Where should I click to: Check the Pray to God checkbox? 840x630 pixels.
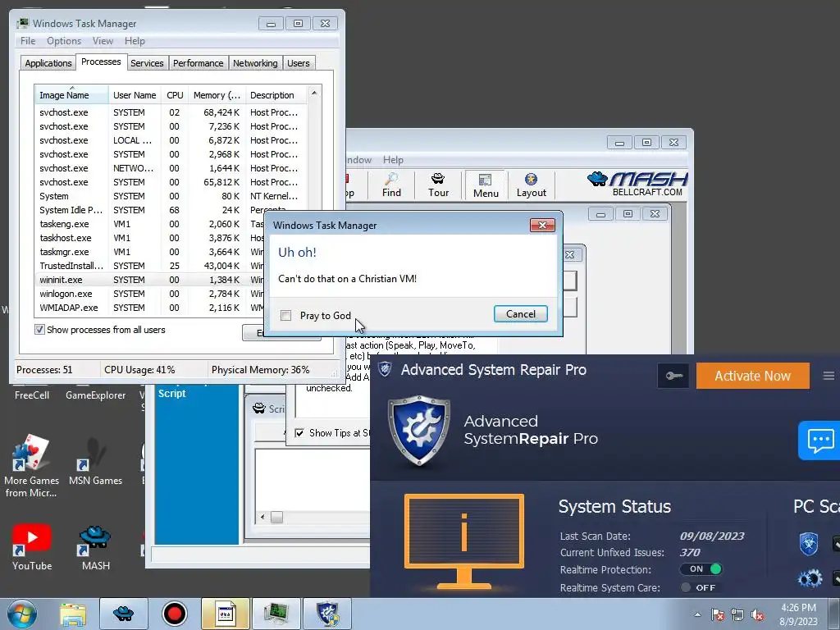pos(285,316)
